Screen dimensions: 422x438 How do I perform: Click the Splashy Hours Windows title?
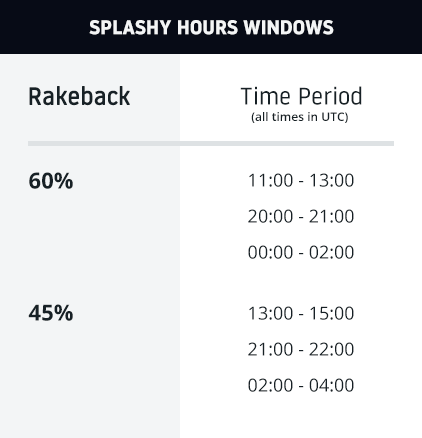pos(211,27)
